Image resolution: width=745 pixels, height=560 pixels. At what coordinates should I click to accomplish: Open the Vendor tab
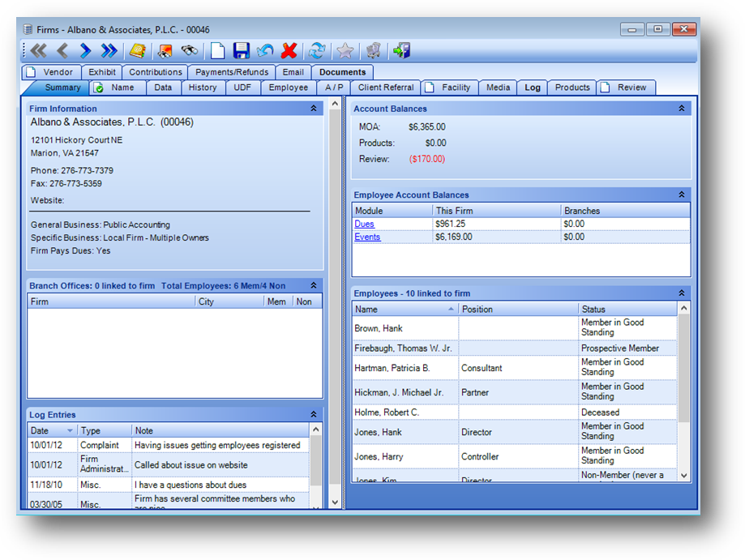coord(52,72)
